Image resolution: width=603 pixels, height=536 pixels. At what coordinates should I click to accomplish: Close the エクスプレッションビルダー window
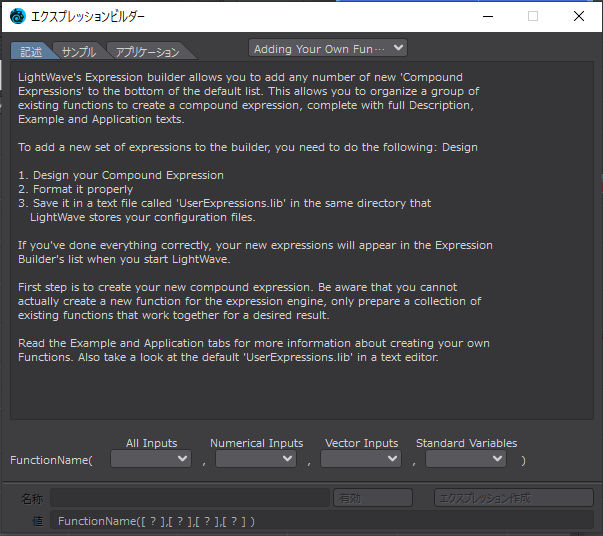(579, 17)
